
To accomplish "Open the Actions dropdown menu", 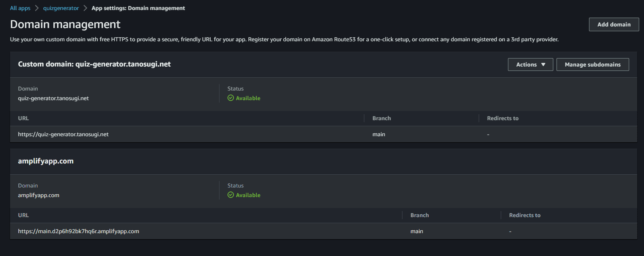I will click(x=530, y=65).
